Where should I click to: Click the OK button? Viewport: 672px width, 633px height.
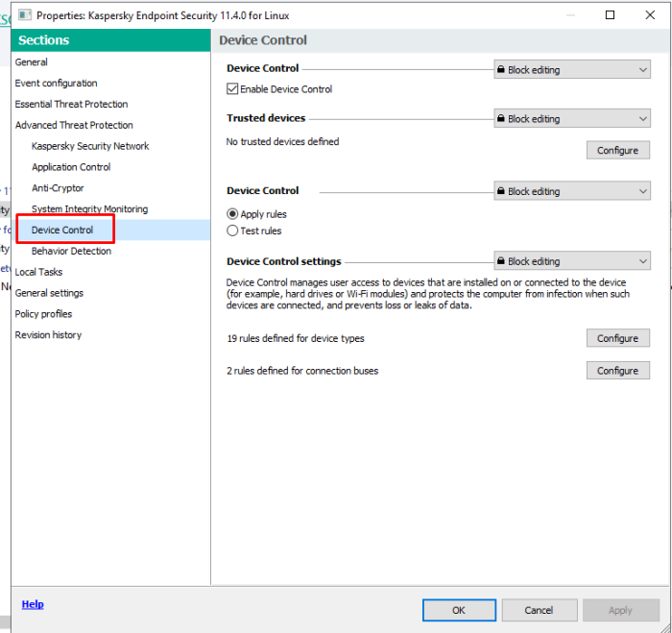(x=459, y=610)
